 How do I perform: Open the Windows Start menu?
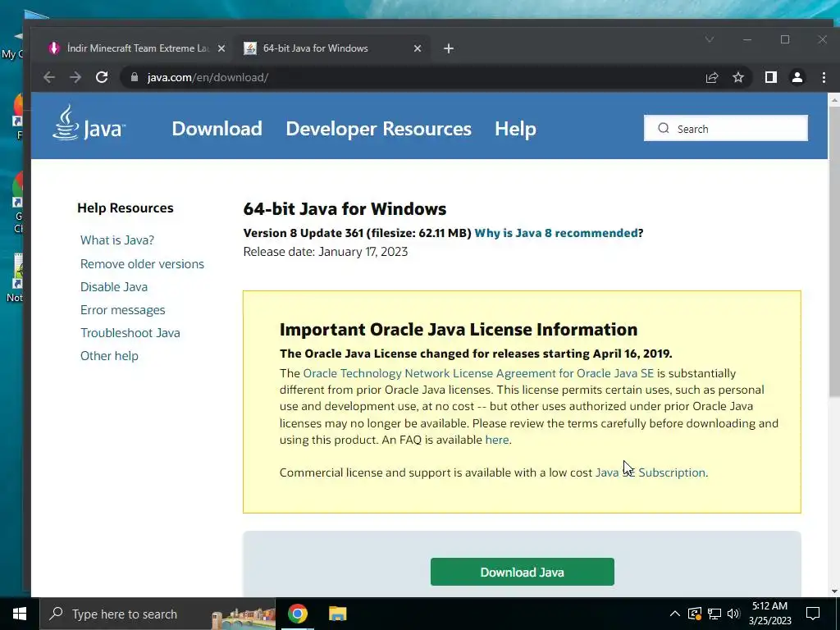pos(20,614)
